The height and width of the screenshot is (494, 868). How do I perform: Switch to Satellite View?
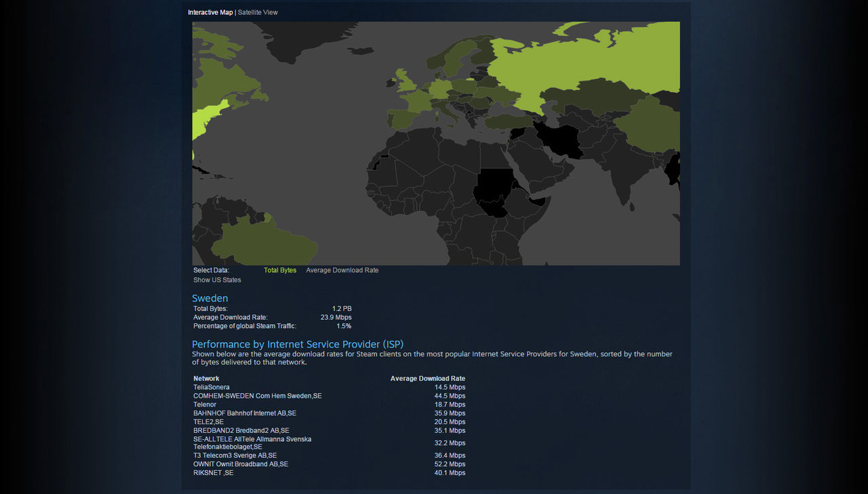click(x=258, y=12)
